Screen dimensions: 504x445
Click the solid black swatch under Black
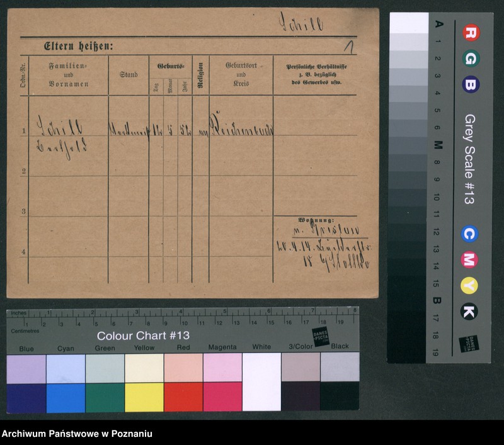click(x=340, y=395)
